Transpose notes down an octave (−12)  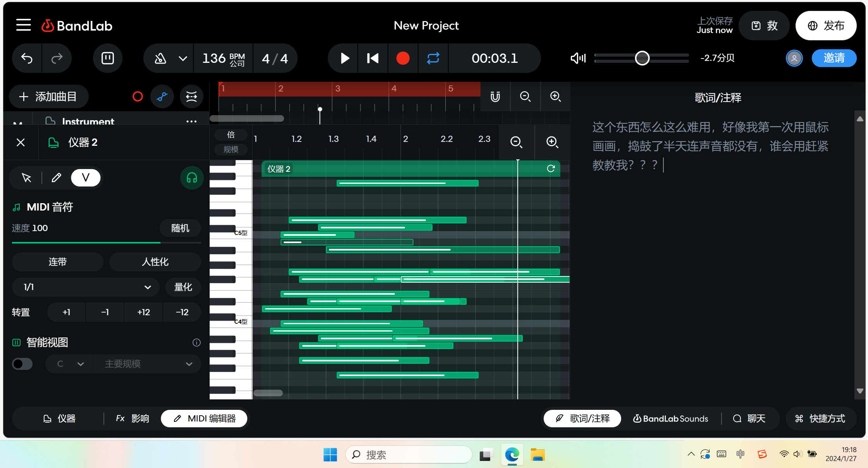coord(182,312)
